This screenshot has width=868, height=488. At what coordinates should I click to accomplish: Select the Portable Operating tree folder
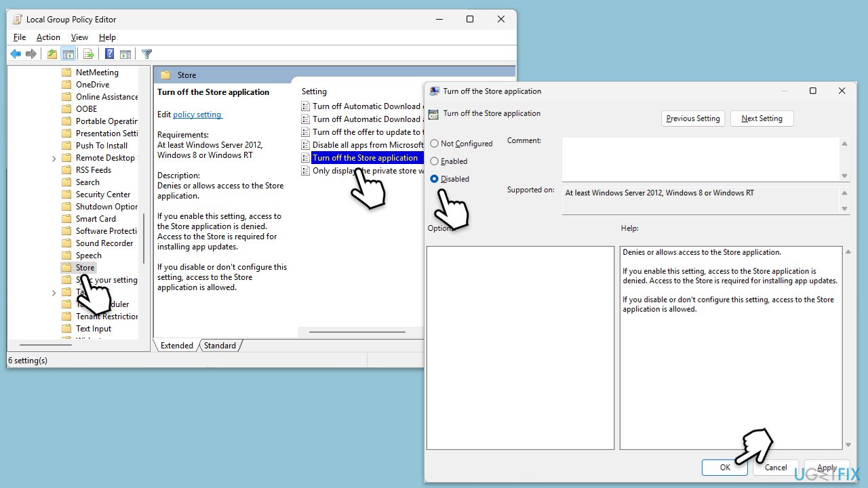tap(106, 121)
